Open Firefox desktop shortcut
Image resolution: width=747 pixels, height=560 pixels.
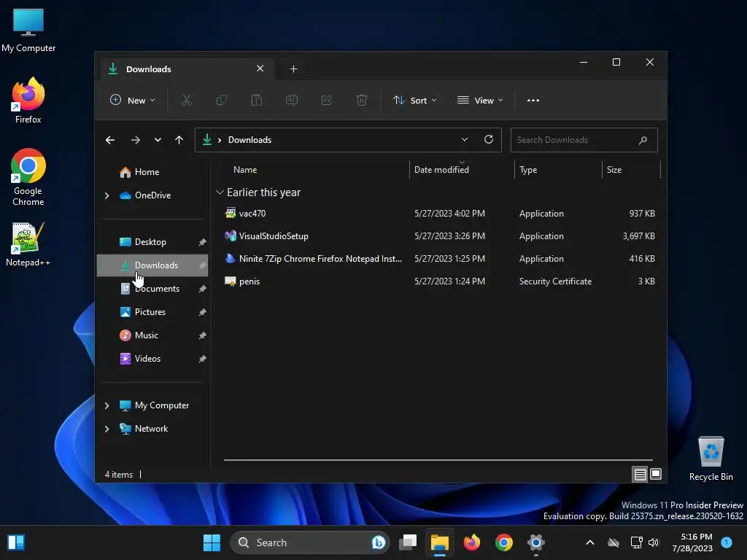tap(28, 101)
